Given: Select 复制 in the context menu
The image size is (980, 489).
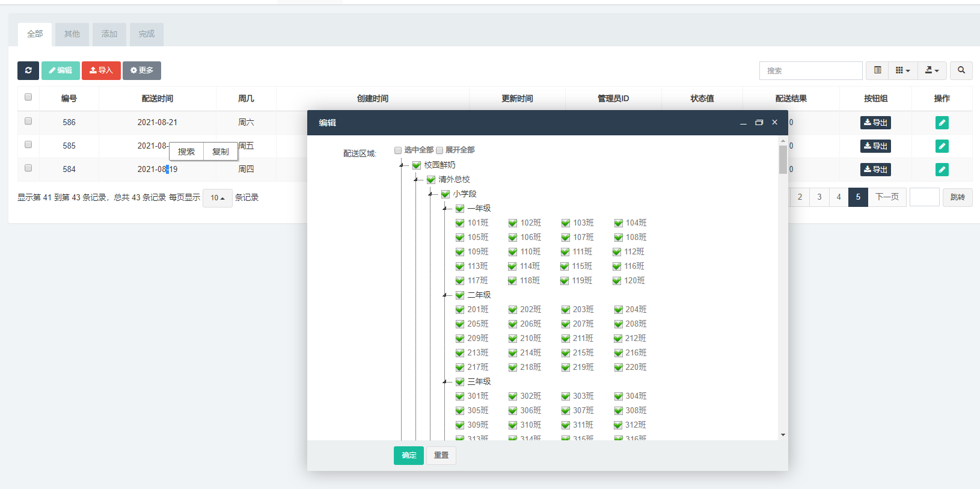Looking at the screenshot, I should point(221,152).
